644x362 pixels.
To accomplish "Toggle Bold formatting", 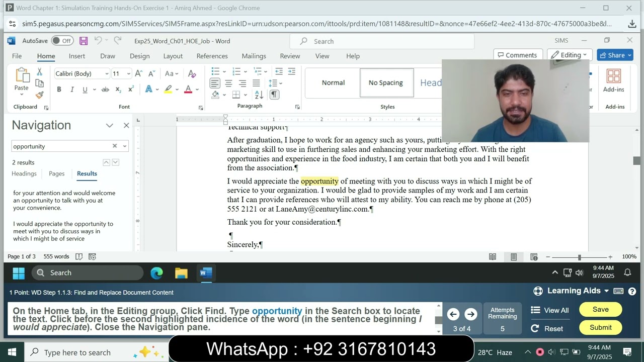I will click(59, 89).
